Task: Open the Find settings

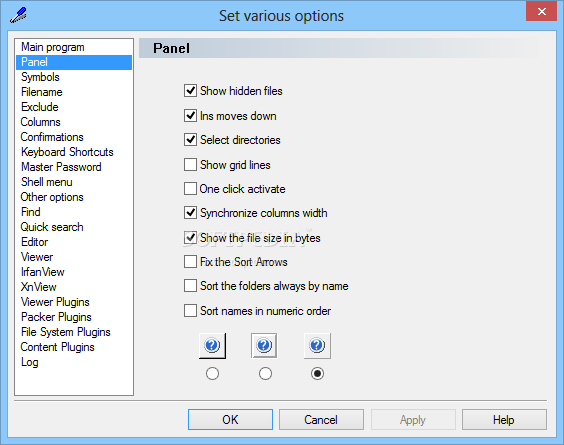Action: pyautogui.click(x=74, y=212)
